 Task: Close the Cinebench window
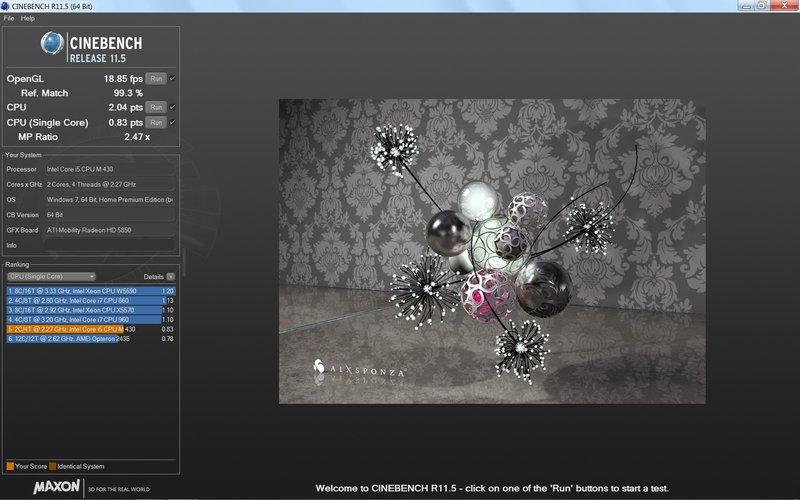click(784, 5)
